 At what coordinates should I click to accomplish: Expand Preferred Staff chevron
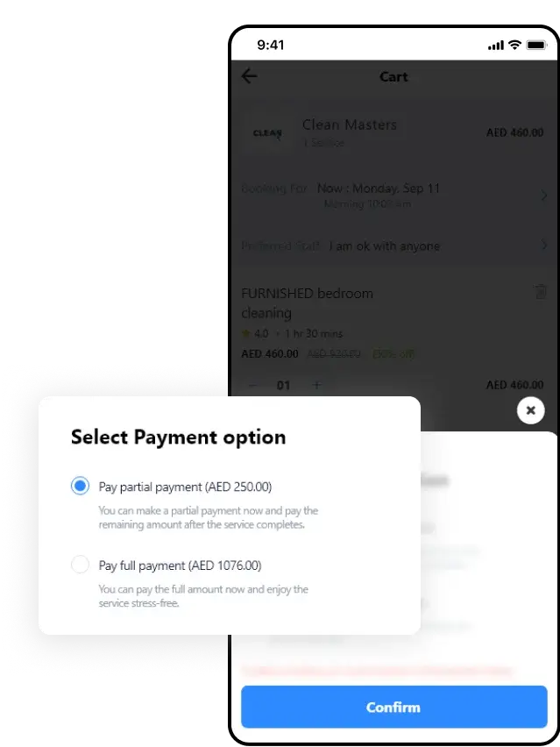(543, 245)
